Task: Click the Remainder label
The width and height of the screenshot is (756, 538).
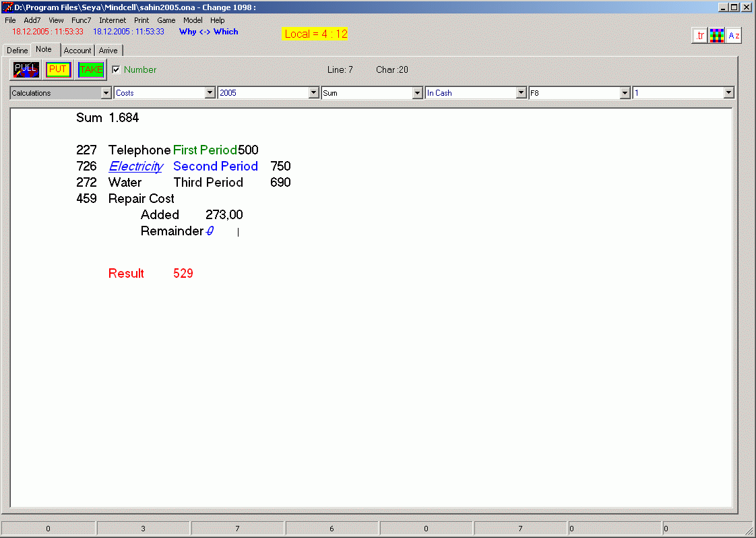Action: pos(172,231)
